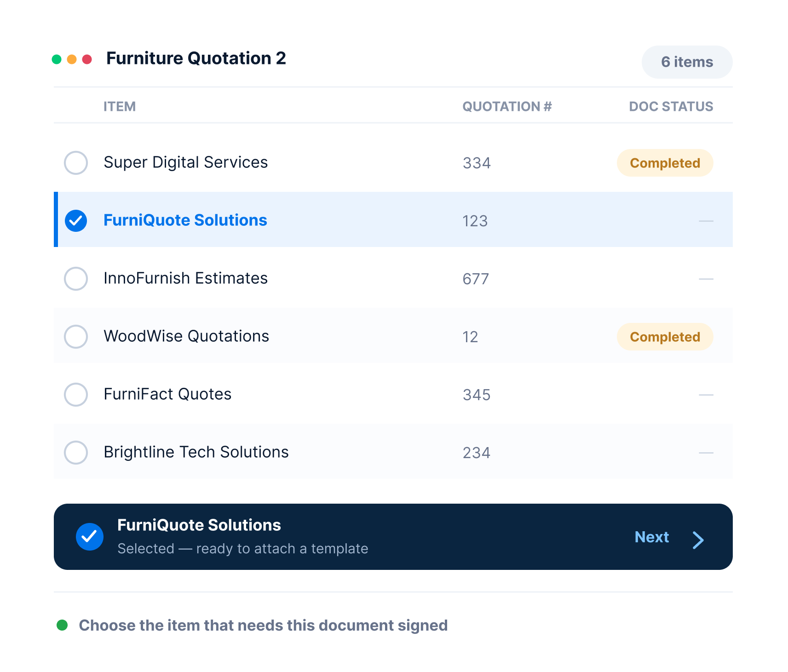Image resolution: width=788 pixels, height=672 pixels.
Task: Click the green window dot
Action: 57,59
